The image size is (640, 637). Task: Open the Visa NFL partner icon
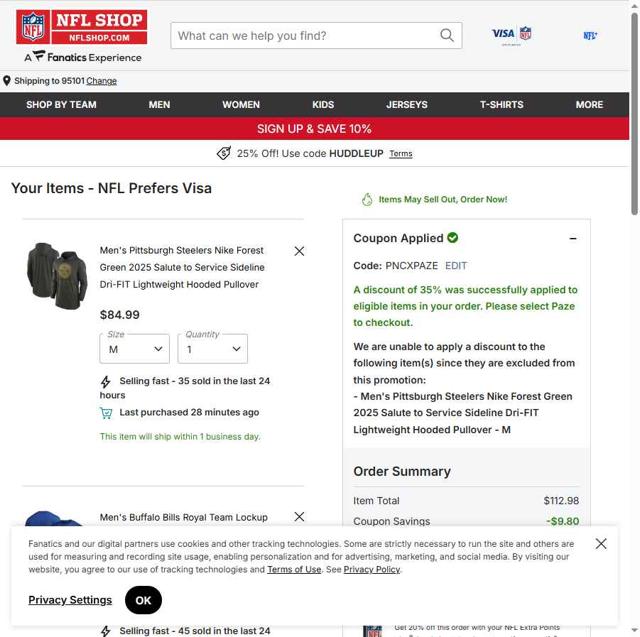[x=511, y=35]
